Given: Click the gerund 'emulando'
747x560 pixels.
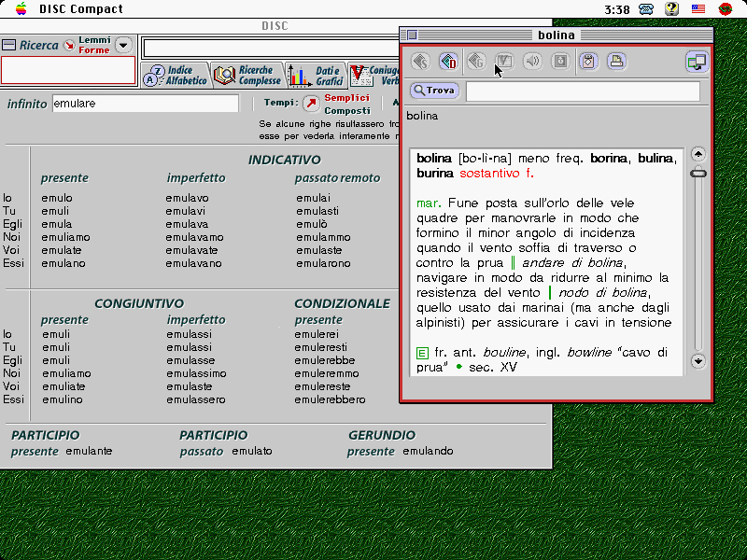Looking at the screenshot, I should [428, 451].
